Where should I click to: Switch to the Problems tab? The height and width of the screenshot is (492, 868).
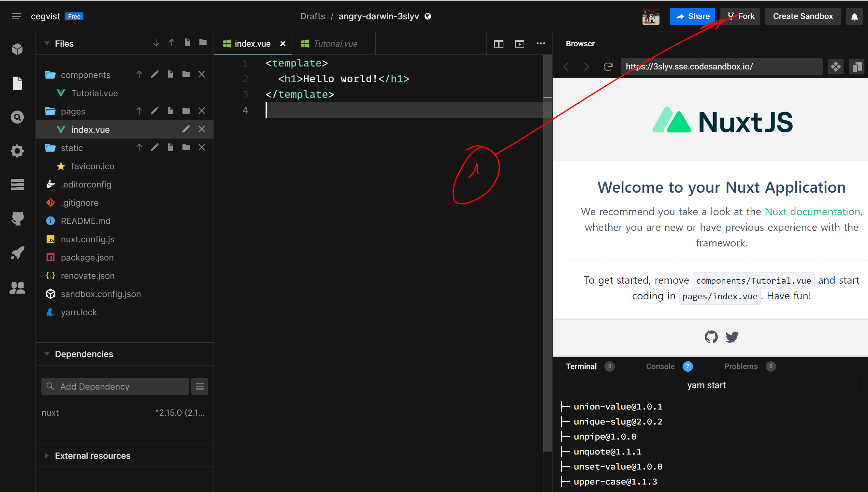[x=749, y=366]
